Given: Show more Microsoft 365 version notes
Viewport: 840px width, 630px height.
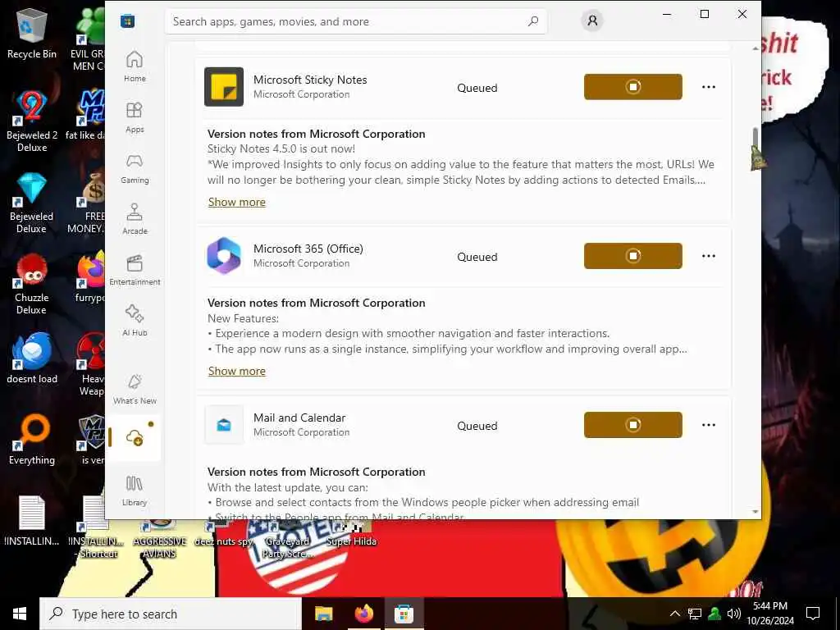Looking at the screenshot, I should point(237,371).
